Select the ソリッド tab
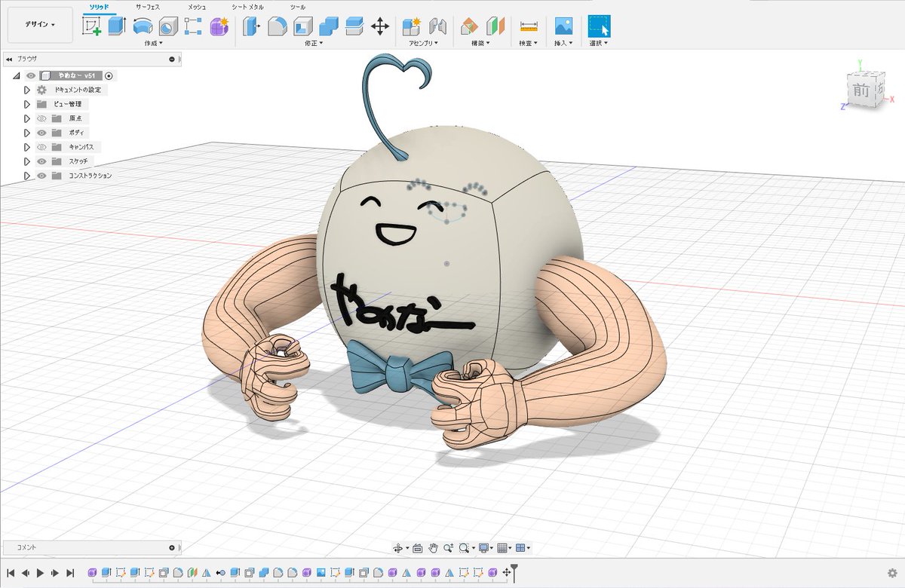Viewport: 905px width, 588px height. click(100, 6)
